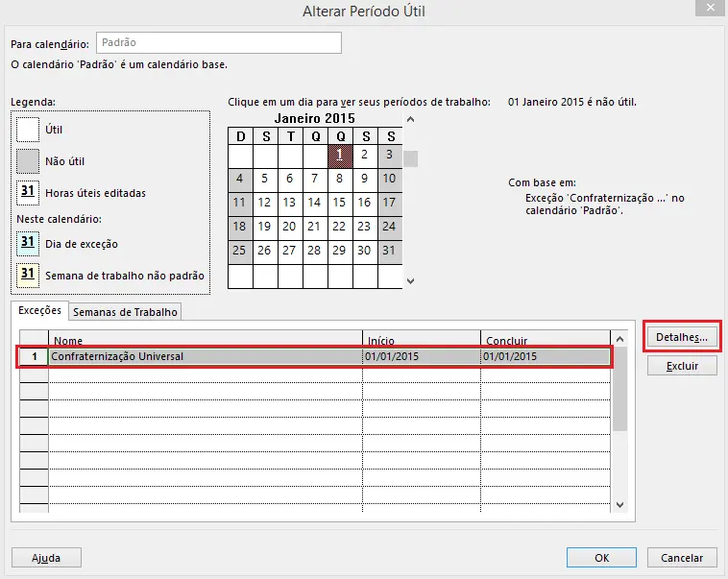The height and width of the screenshot is (579, 728).
Task: Click the Concluir cell 01/01/2015
Action: (x=546, y=356)
